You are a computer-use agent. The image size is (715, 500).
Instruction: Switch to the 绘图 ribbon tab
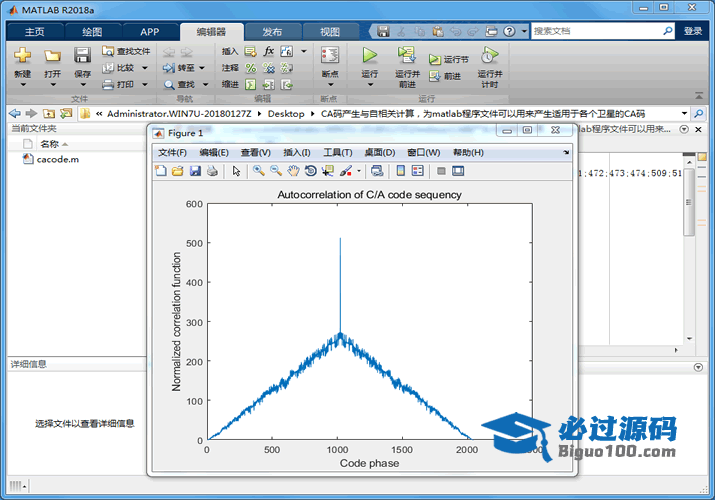point(92,31)
